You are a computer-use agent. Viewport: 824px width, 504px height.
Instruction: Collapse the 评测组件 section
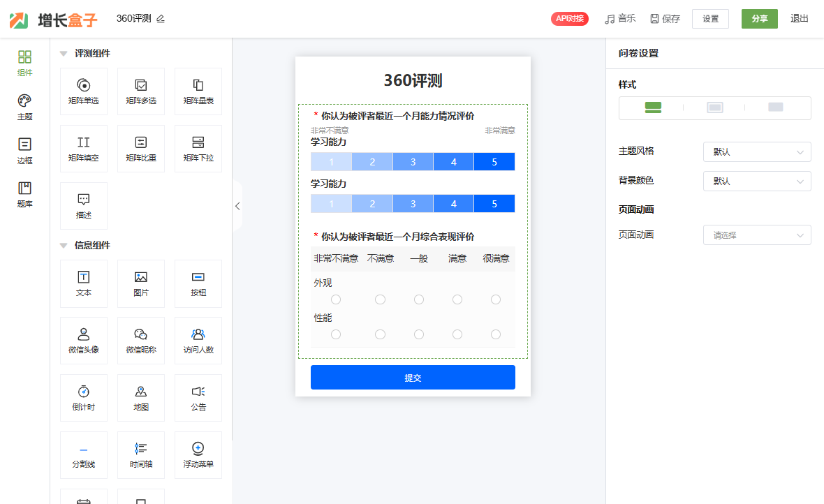[64, 54]
